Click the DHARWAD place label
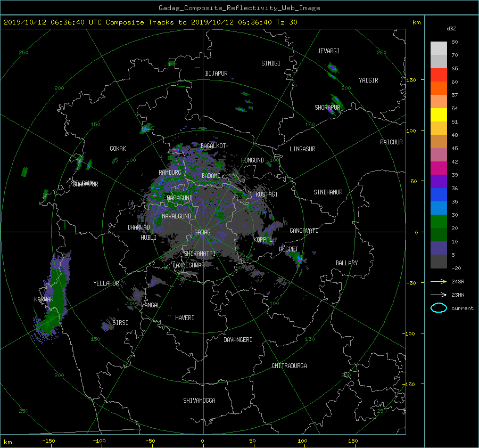The width and height of the screenshot is (479, 448). 138,227
